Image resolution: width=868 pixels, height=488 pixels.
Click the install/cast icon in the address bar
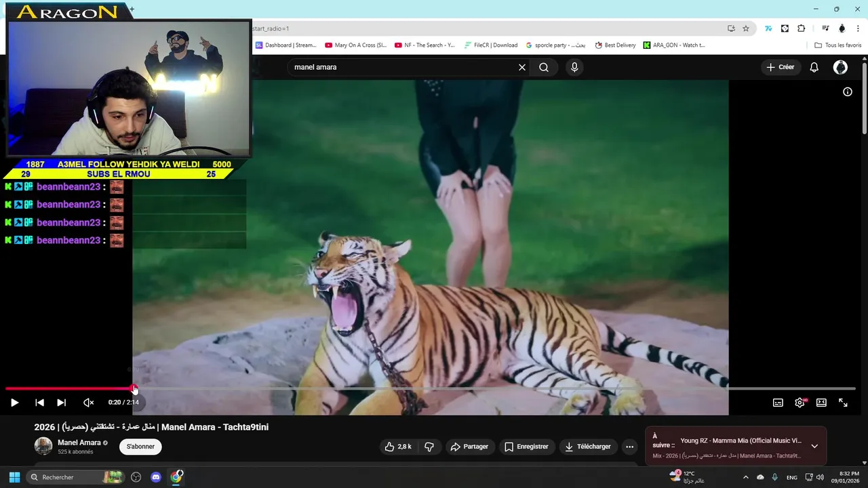731,28
